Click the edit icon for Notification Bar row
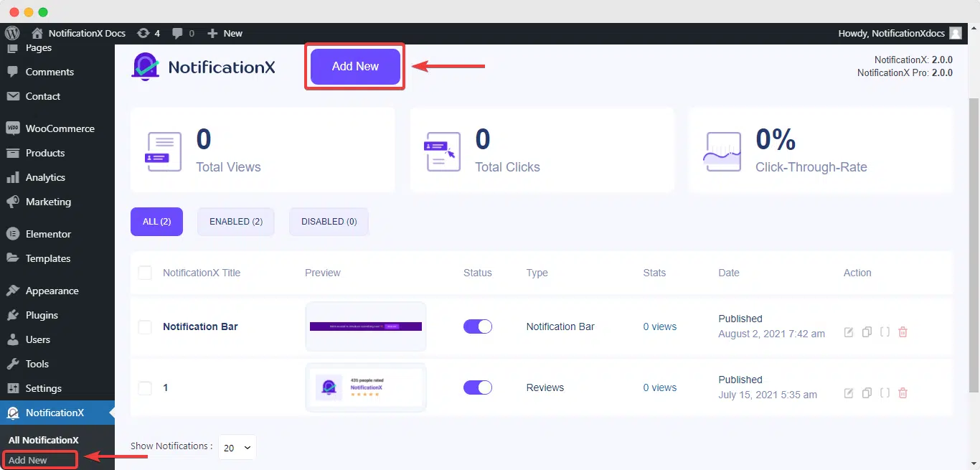 tap(849, 332)
